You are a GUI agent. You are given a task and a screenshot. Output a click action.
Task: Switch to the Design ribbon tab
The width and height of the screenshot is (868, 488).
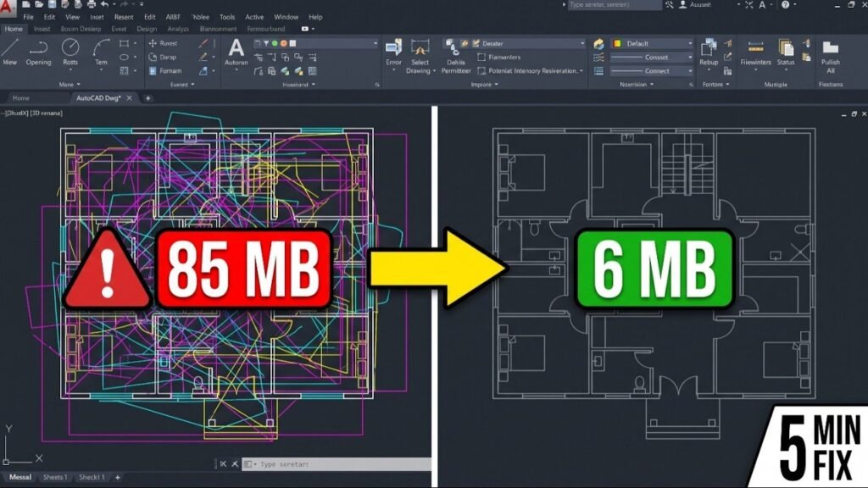pos(147,29)
